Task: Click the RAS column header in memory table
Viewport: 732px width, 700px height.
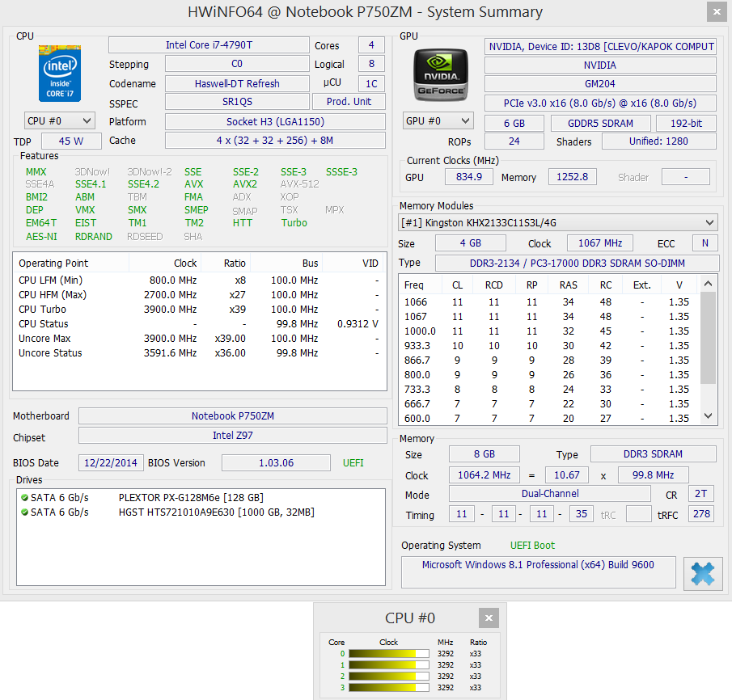Action: tap(568, 285)
